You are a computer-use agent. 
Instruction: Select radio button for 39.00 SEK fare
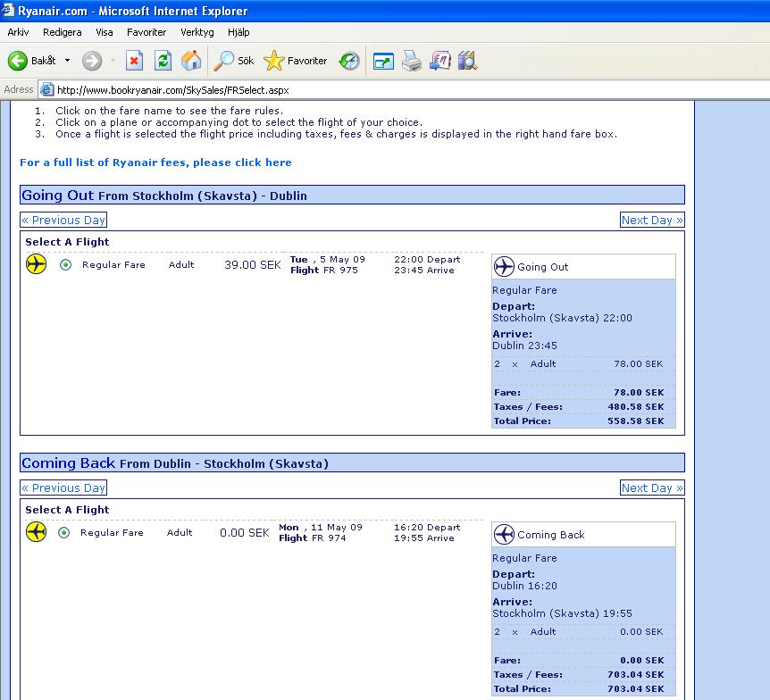click(65, 265)
